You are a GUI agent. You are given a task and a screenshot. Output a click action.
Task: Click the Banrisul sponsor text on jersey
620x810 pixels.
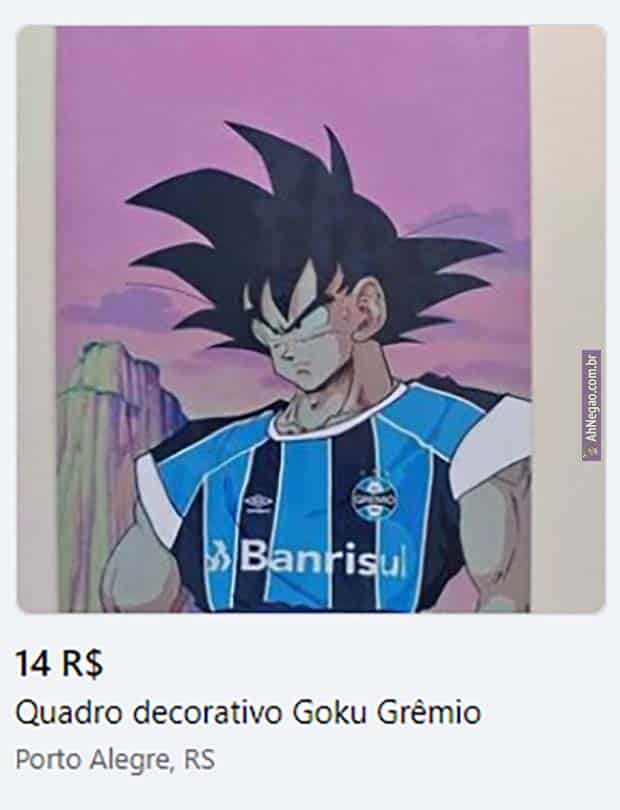point(321,558)
